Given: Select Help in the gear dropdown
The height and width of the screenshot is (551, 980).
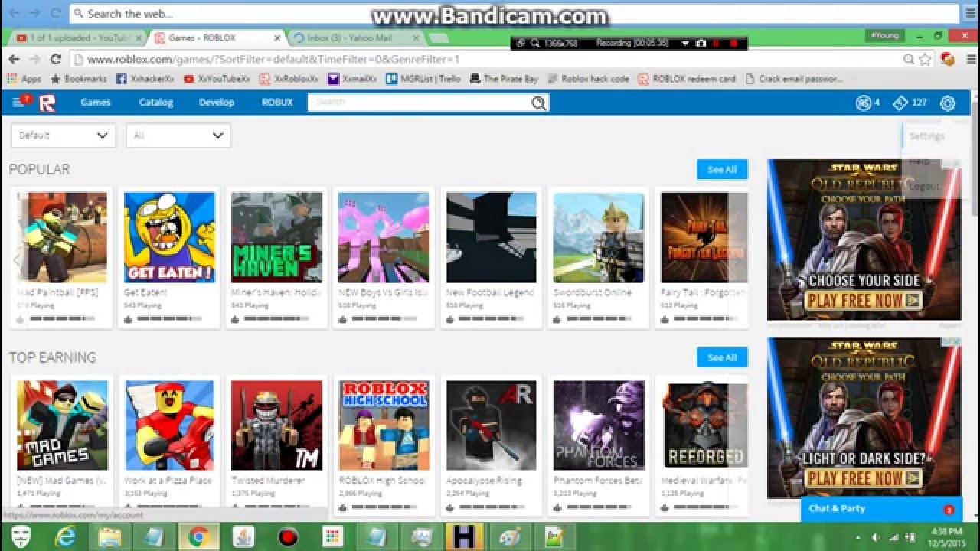Looking at the screenshot, I should [920, 161].
